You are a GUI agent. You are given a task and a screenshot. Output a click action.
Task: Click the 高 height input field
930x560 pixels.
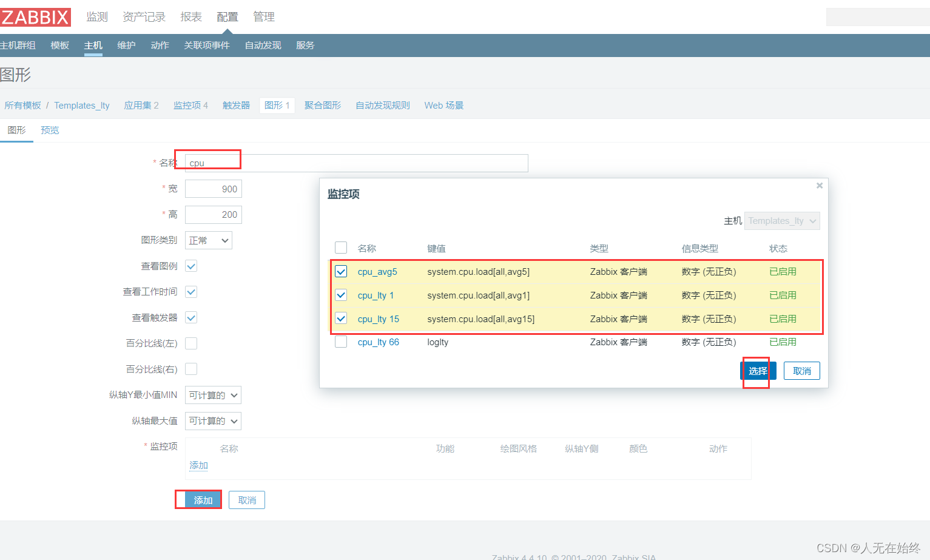[214, 214]
